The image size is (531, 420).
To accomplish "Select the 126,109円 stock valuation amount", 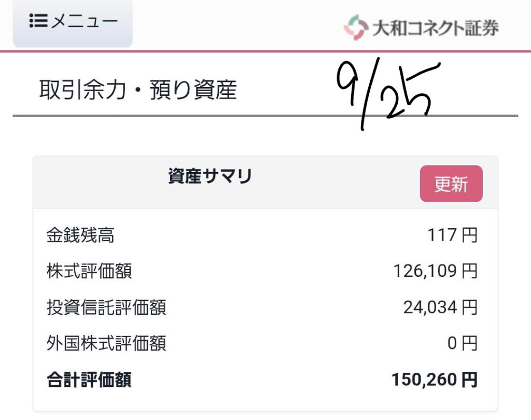I will (435, 271).
